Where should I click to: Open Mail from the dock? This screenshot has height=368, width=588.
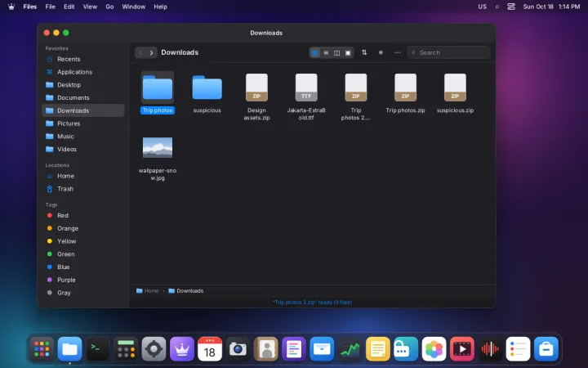pos(322,349)
